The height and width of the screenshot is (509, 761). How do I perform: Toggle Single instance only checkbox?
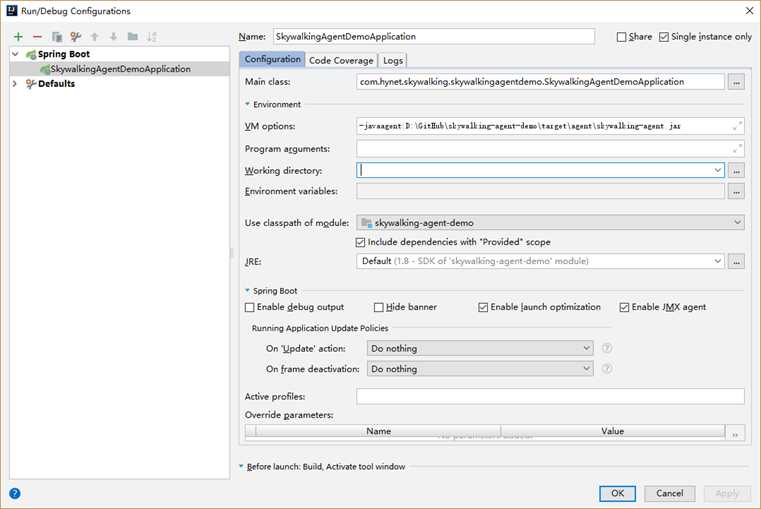664,37
